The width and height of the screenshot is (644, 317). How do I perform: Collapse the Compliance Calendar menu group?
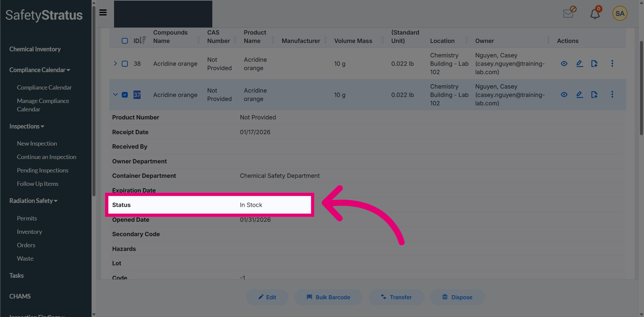click(40, 70)
